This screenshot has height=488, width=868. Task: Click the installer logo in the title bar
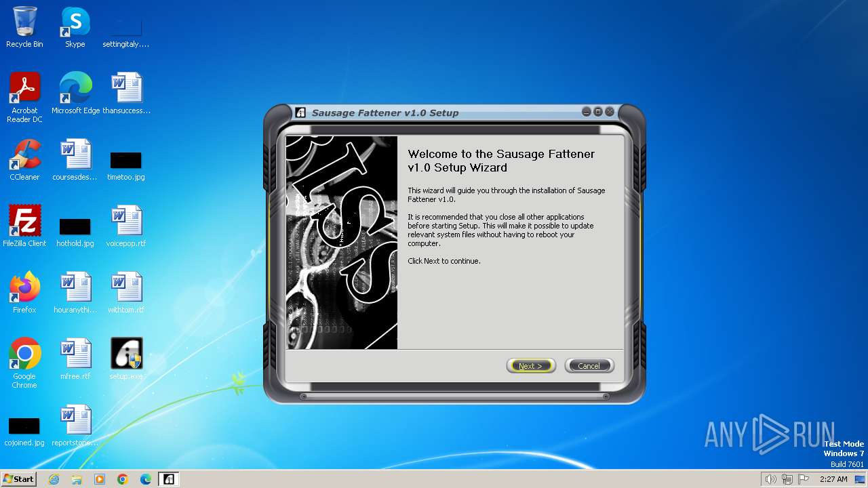click(300, 113)
